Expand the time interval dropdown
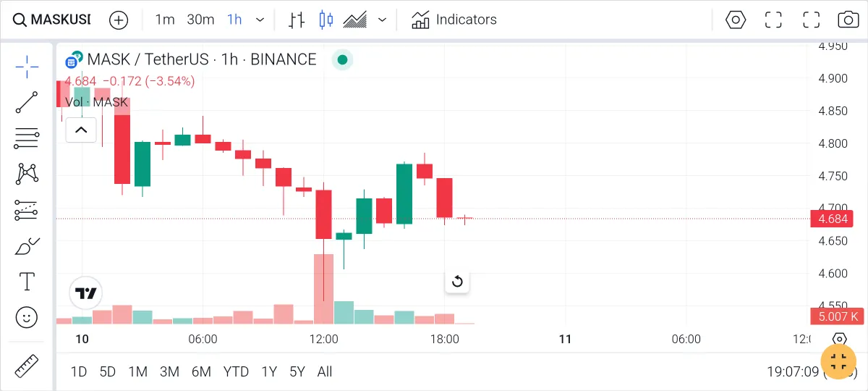Viewport: 868px width, 391px height. click(260, 20)
